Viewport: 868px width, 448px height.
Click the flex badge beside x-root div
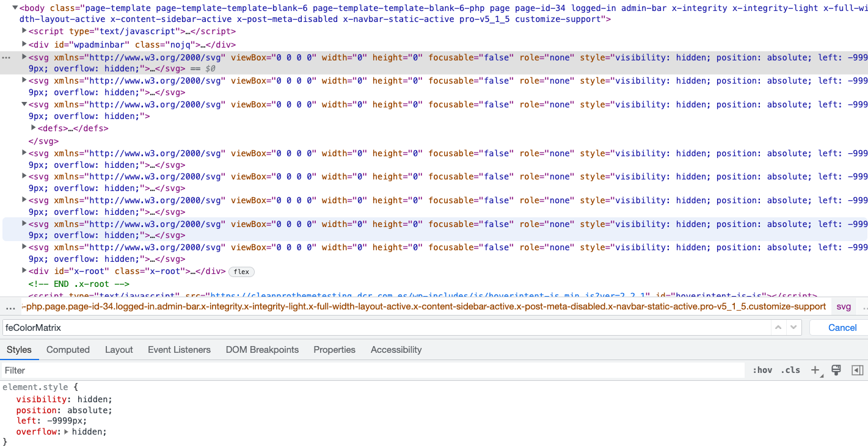(x=241, y=272)
